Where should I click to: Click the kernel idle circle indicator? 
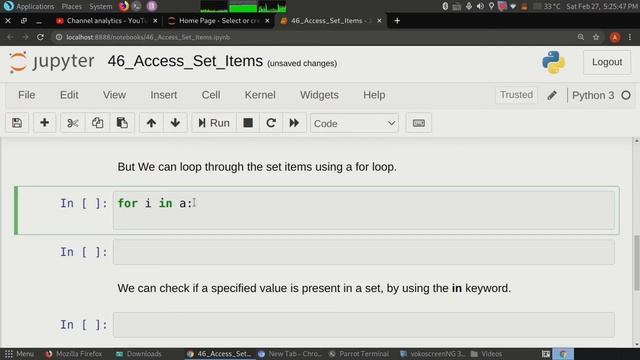click(626, 95)
